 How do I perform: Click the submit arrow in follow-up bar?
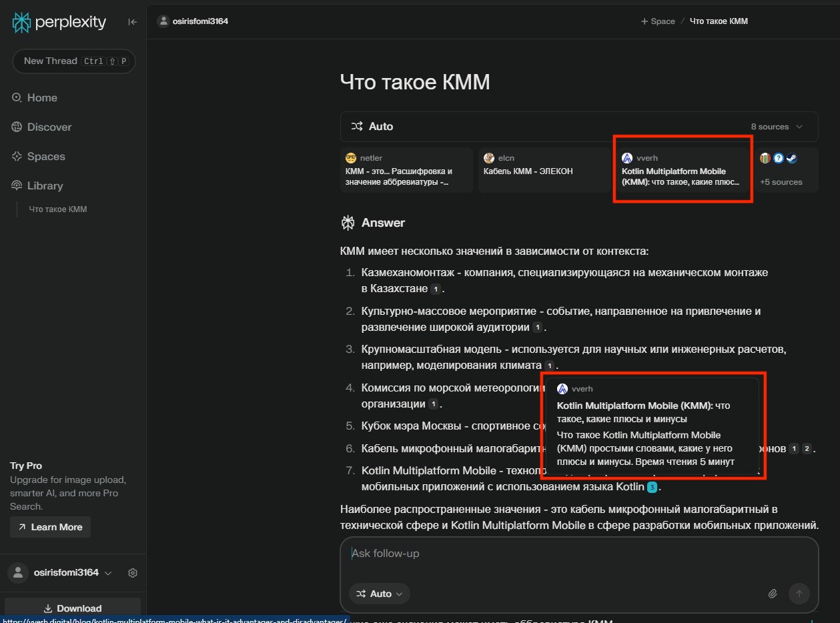click(799, 593)
